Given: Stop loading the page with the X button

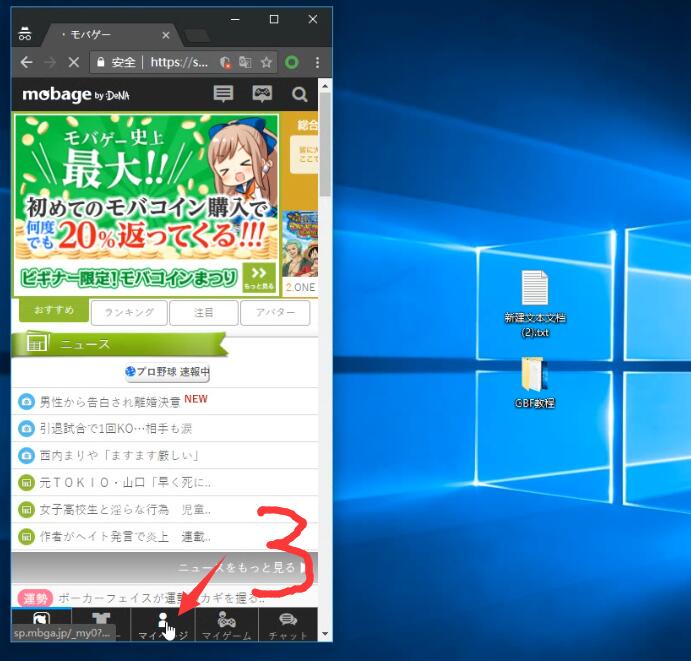Looking at the screenshot, I should (74, 63).
